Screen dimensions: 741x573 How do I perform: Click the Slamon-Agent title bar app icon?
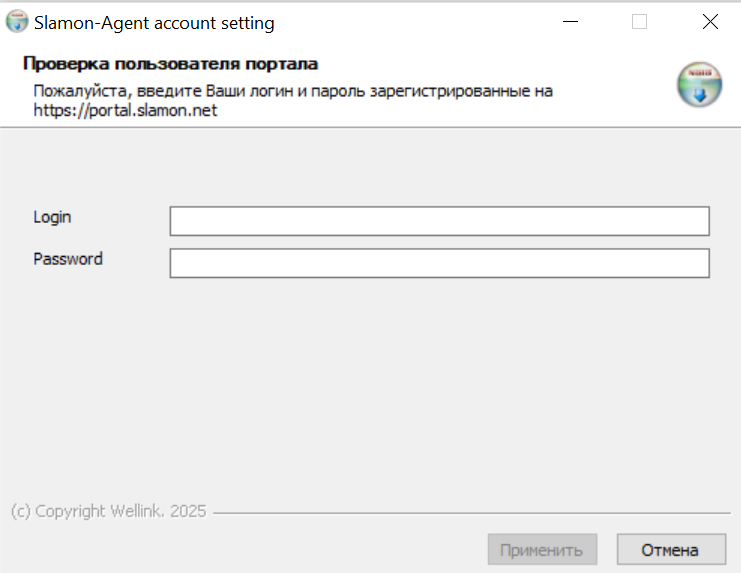point(17,22)
